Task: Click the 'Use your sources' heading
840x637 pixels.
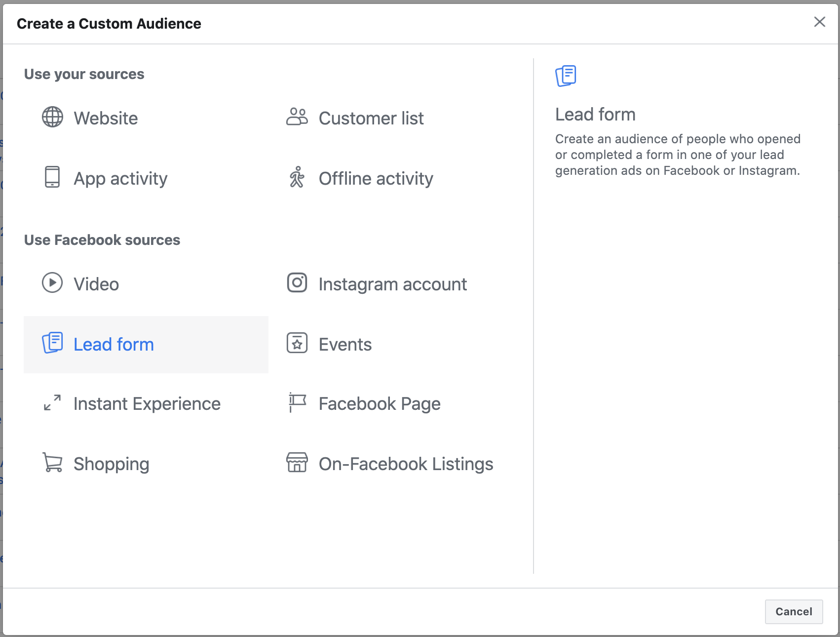Action: coord(84,74)
